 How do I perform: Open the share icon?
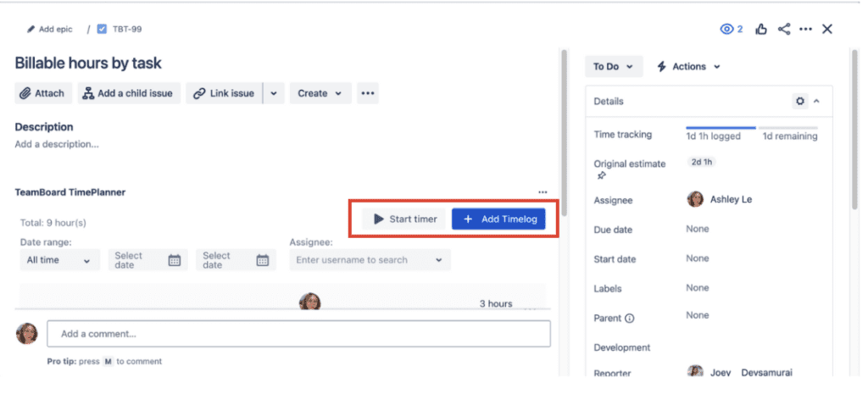tap(784, 30)
